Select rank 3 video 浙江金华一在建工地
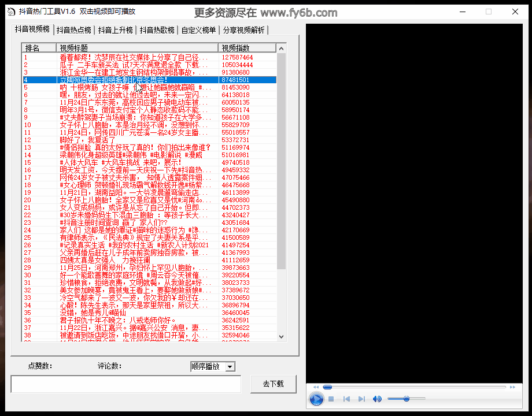The height and width of the screenshot is (416, 532). pyautogui.click(x=150, y=72)
